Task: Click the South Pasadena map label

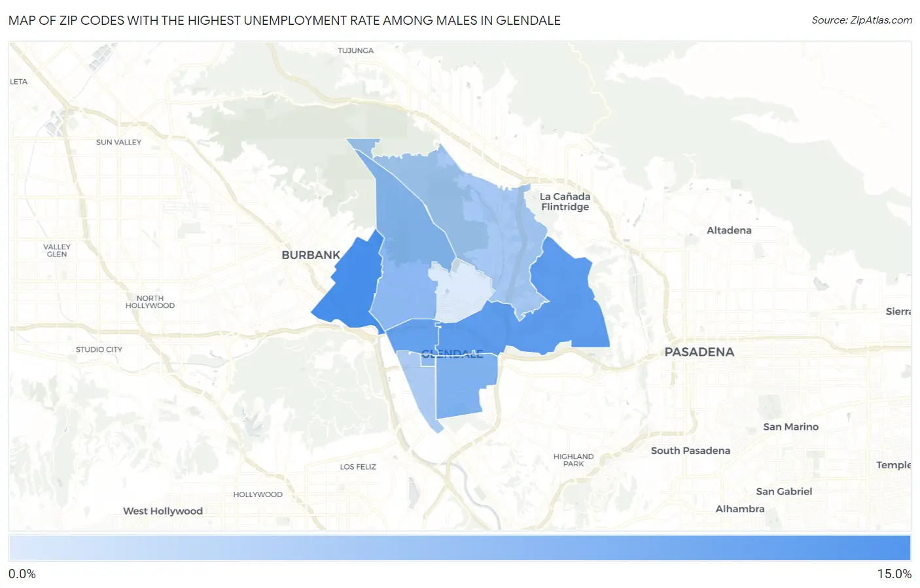Action: pos(690,451)
